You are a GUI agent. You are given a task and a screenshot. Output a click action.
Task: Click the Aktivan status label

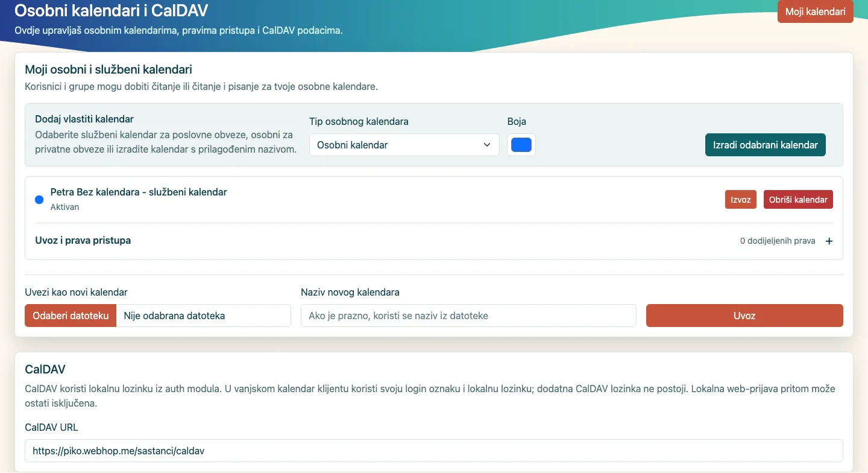tap(64, 207)
